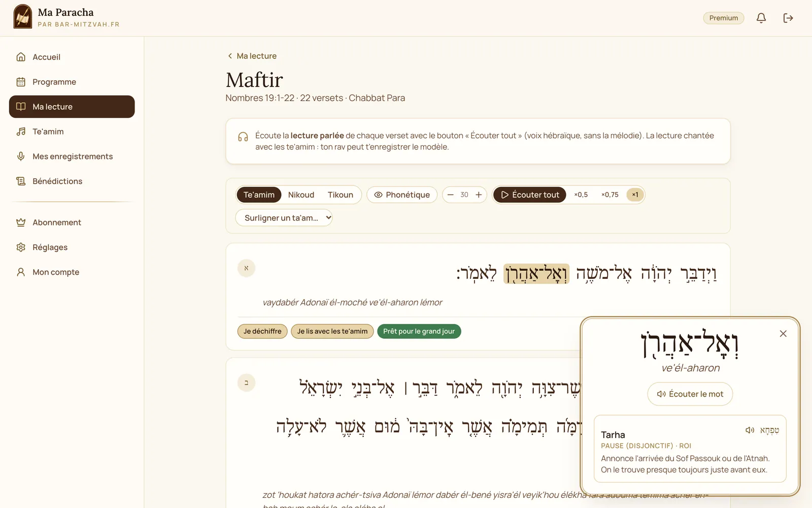Increase font size with plus button
This screenshot has height=508, width=812.
click(x=479, y=195)
